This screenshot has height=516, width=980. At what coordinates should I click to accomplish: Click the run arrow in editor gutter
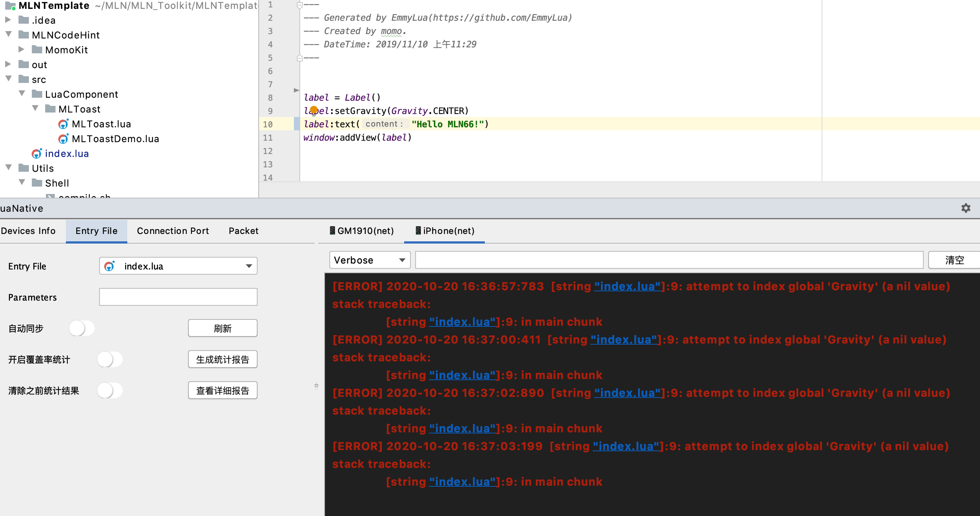296,90
